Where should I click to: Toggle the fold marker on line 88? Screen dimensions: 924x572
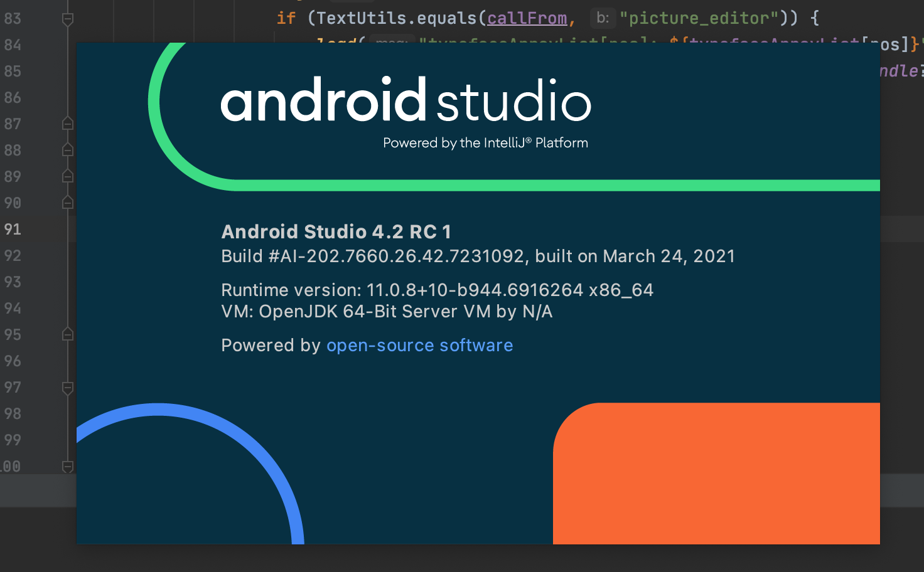[68, 150]
